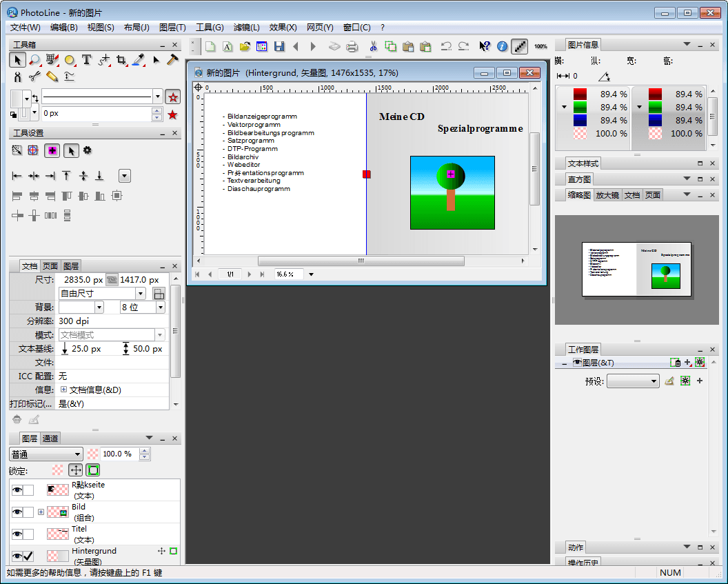Activate the Eyedropper tool
728x584 pixels.
click(x=138, y=60)
